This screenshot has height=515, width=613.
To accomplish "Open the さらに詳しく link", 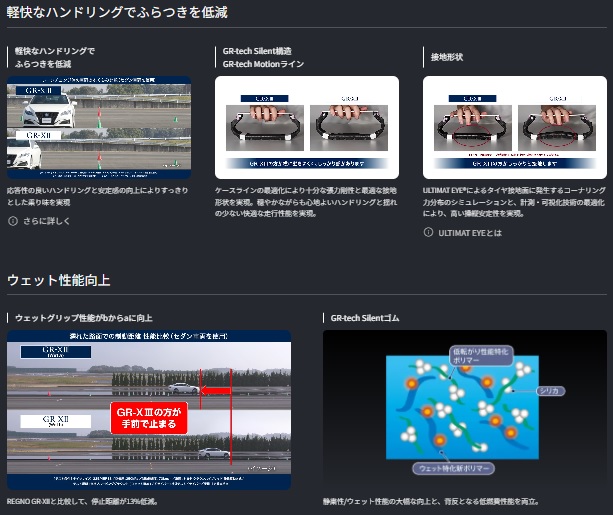I will 47,221.
